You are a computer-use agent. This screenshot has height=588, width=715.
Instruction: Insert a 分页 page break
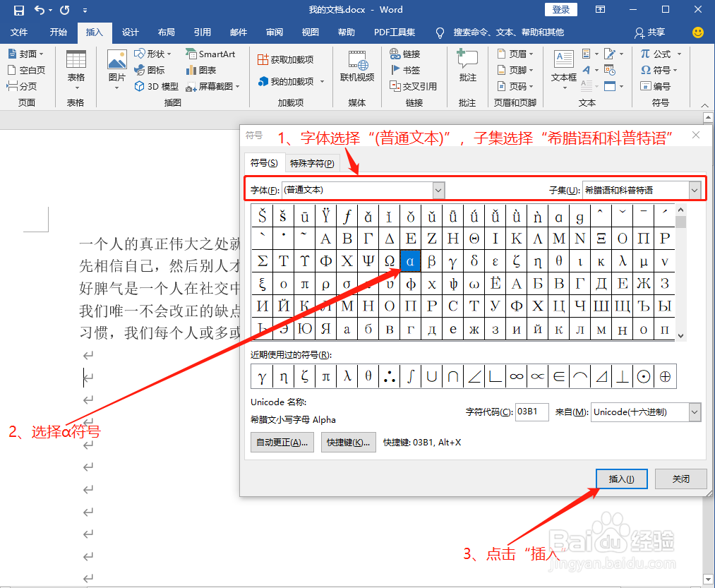(x=22, y=85)
